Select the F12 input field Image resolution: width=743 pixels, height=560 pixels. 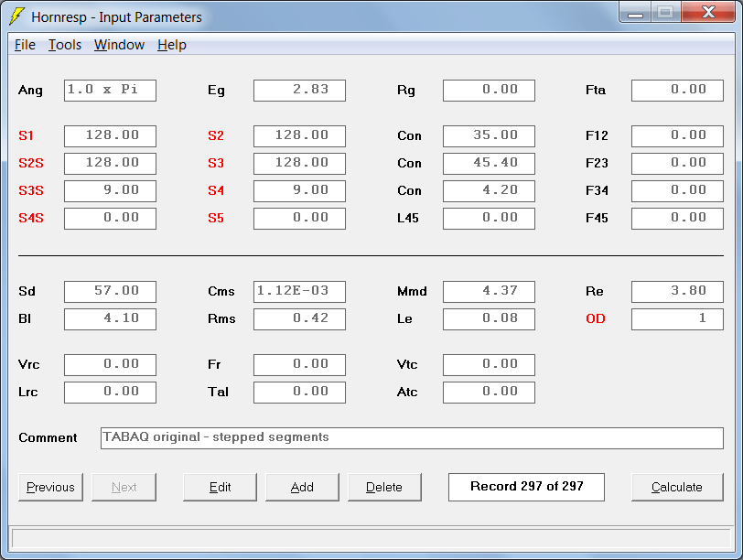coord(678,136)
